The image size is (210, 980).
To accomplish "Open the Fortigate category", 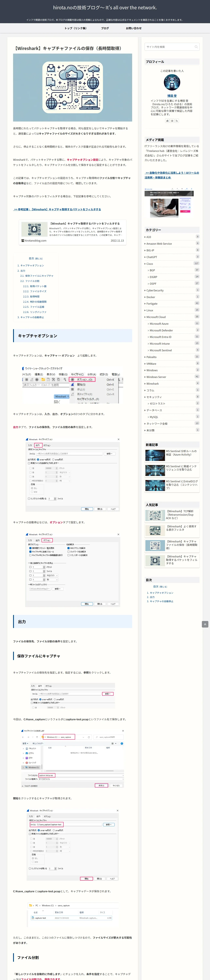I will point(172,304).
